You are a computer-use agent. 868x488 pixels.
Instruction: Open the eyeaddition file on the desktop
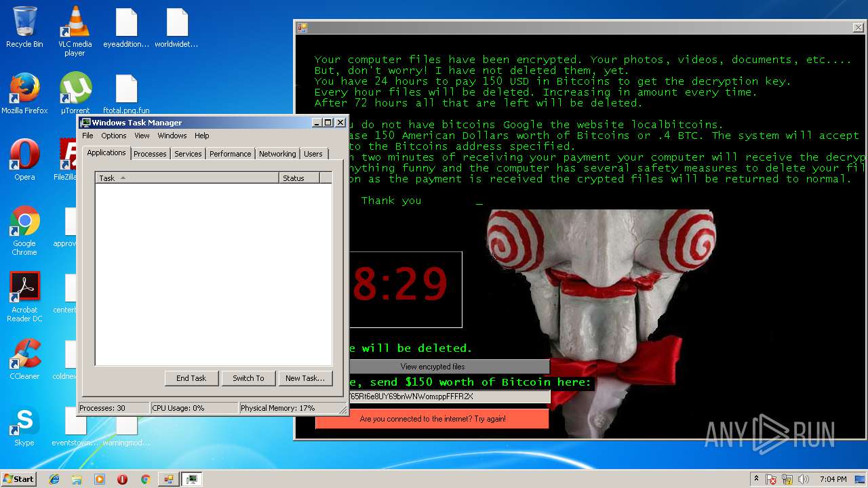[x=126, y=28]
